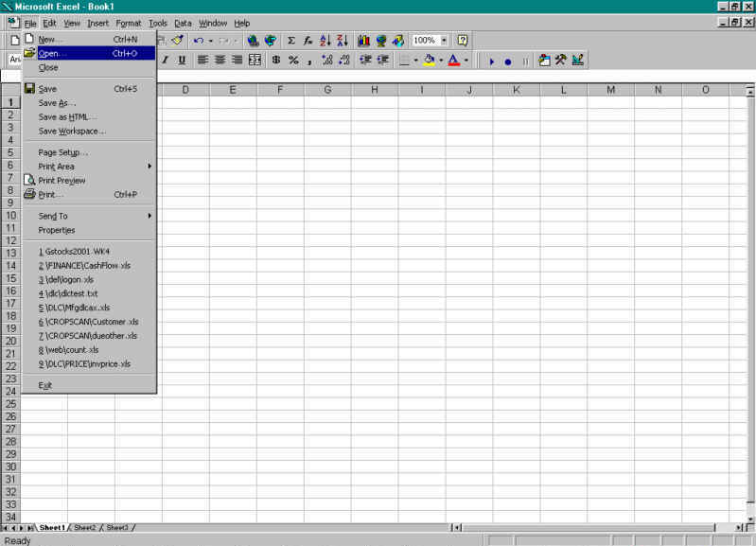Viewport: 756px width, 546px height.
Task: Apply Comma Style icon
Action: pyautogui.click(x=309, y=61)
